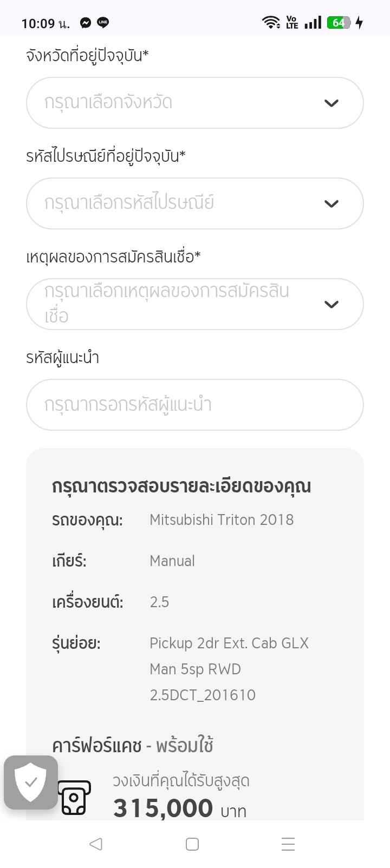This screenshot has height=868, width=390.
Task: Tap the 315,000 บาท maximum loan amount
Action: point(180,808)
